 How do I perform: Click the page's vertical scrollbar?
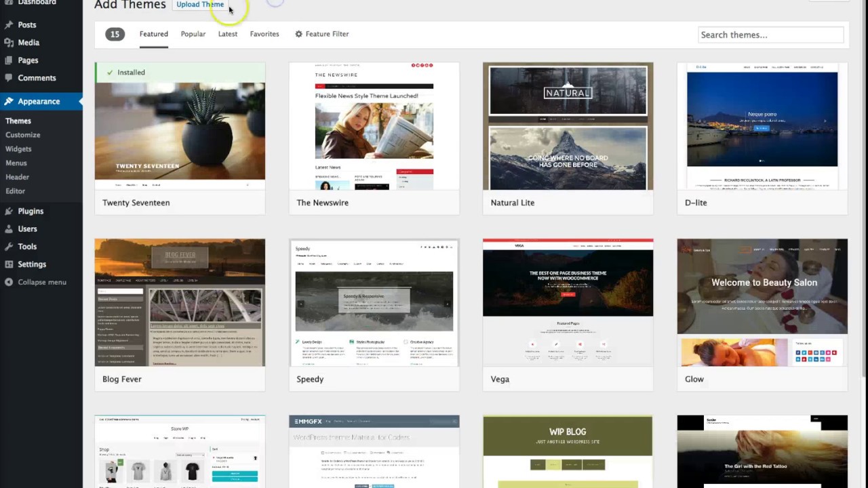865,190
